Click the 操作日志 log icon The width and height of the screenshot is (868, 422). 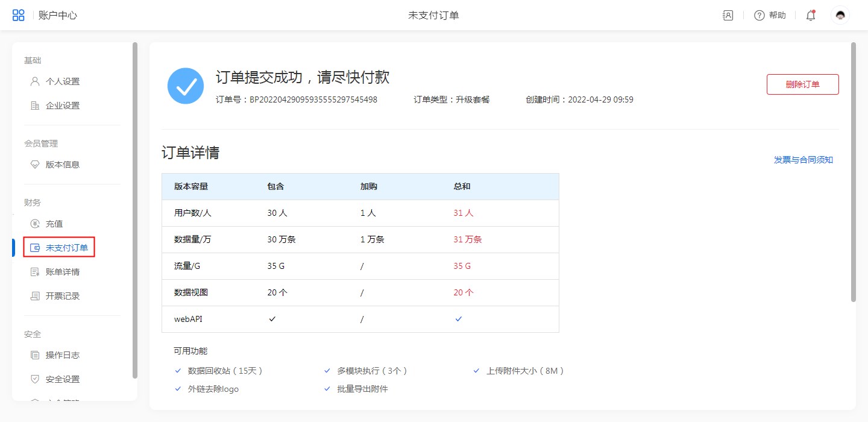(x=35, y=355)
